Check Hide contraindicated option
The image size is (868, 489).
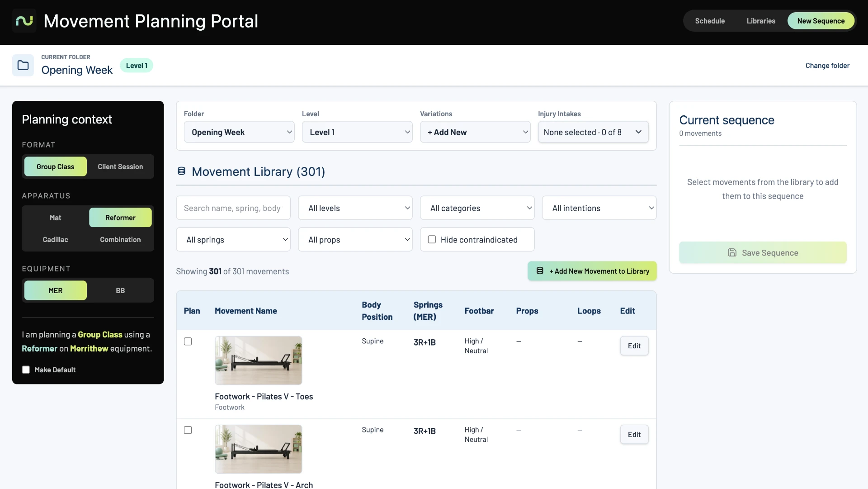(x=432, y=239)
